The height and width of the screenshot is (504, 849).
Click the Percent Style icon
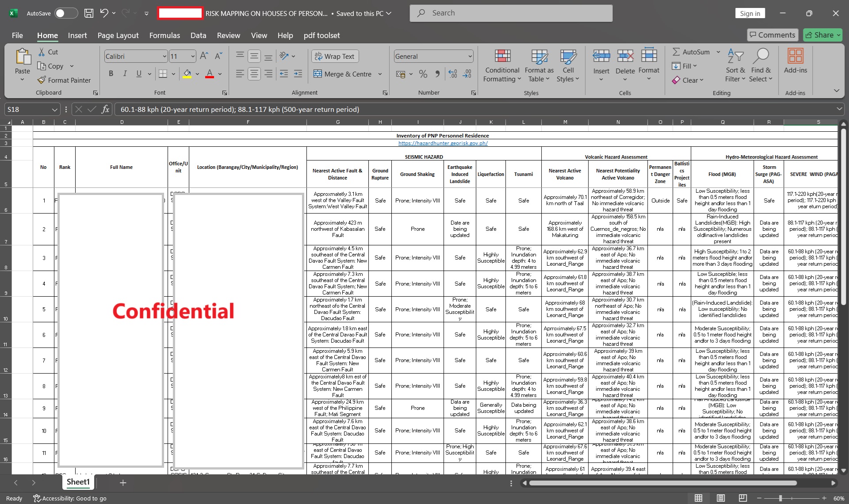click(x=423, y=74)
